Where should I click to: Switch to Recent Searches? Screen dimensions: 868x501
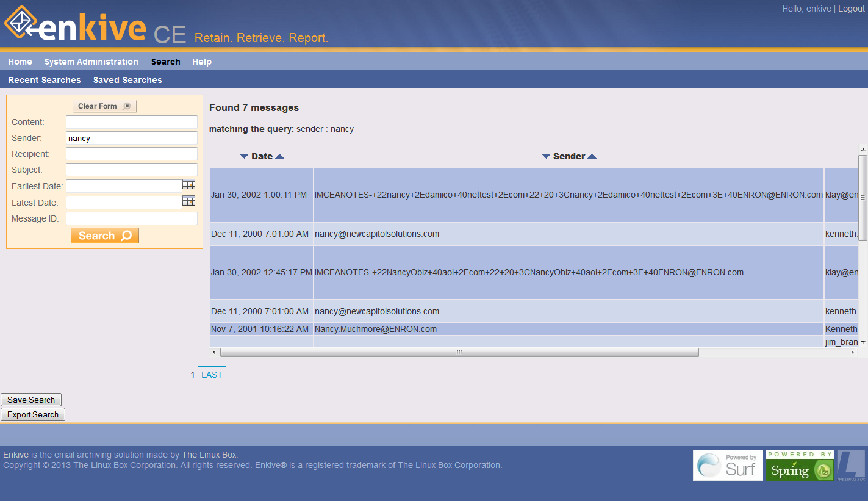(44, 80)
